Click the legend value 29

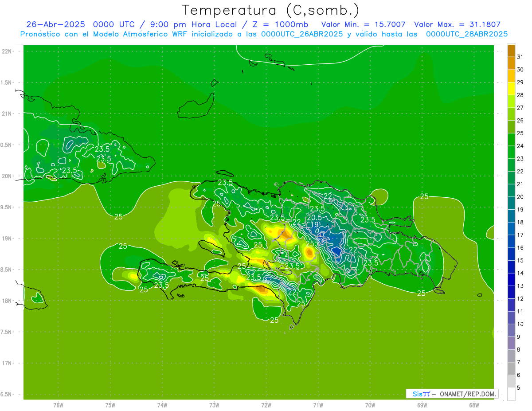(520, 82)
